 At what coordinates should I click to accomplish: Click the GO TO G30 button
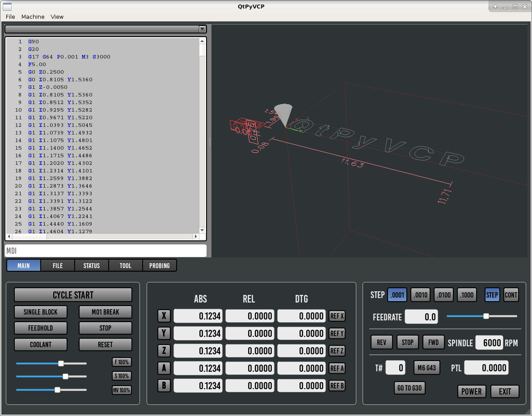[x=410, y=388]
